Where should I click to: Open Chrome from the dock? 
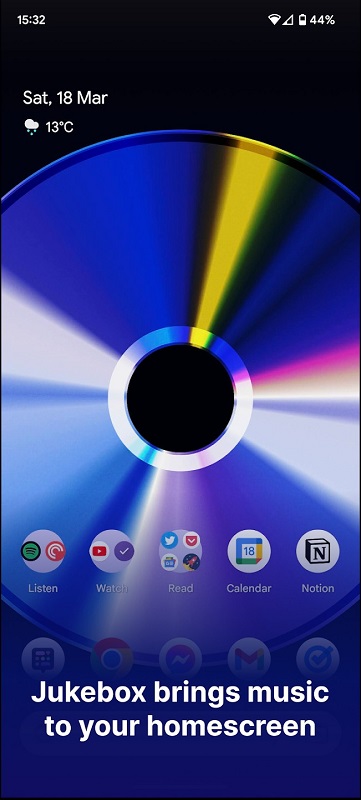click(112, 660)
